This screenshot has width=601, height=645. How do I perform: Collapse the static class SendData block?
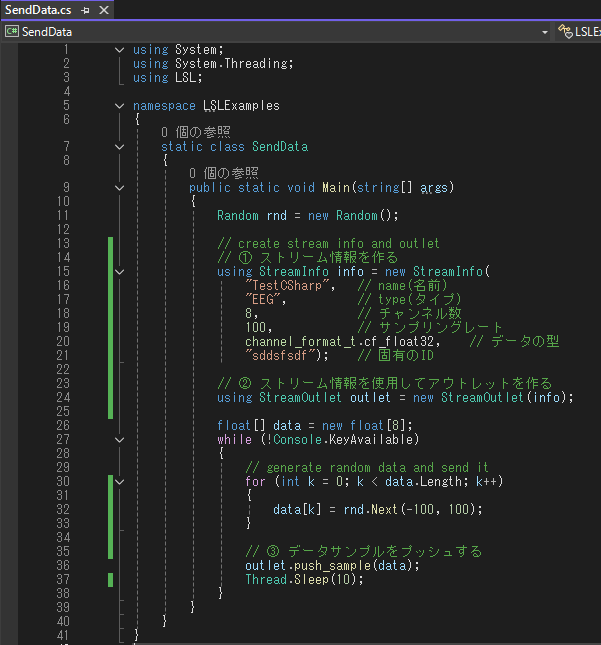pyautogui.click(x=119, y=147)
